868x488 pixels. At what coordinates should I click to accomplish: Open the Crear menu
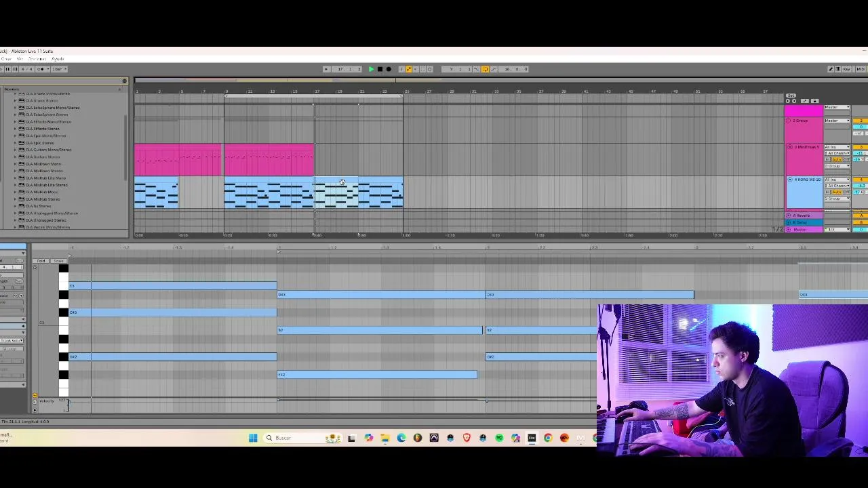point(6,59)
